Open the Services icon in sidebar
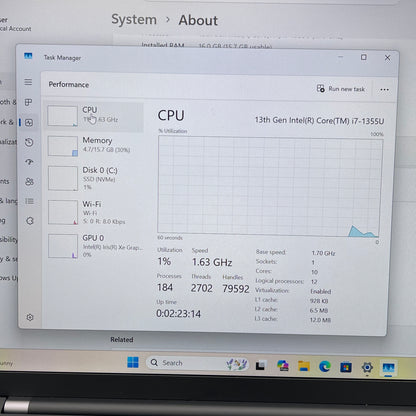This screenshot has height=416, width=416. pyautogui.click(x=30, y=221)
